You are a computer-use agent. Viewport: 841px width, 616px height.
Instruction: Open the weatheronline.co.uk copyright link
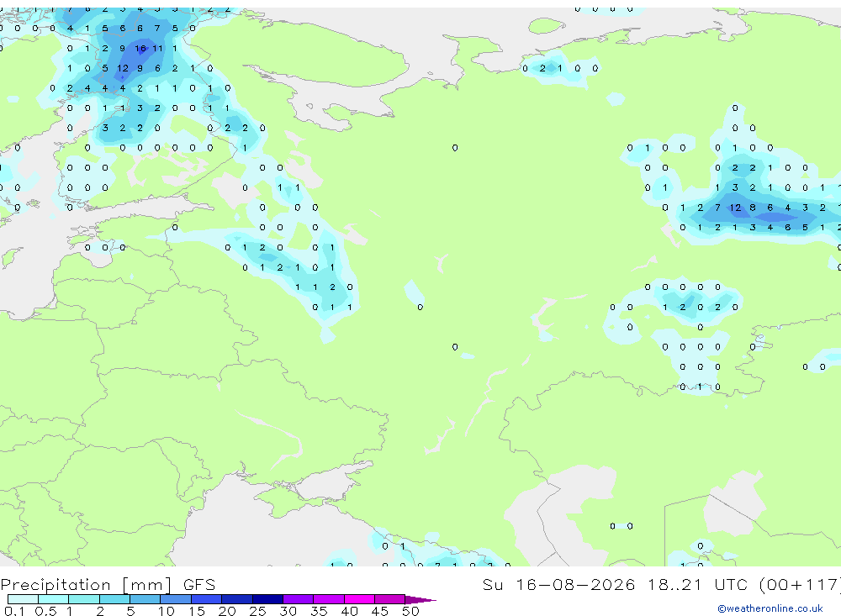click(770, 608)
